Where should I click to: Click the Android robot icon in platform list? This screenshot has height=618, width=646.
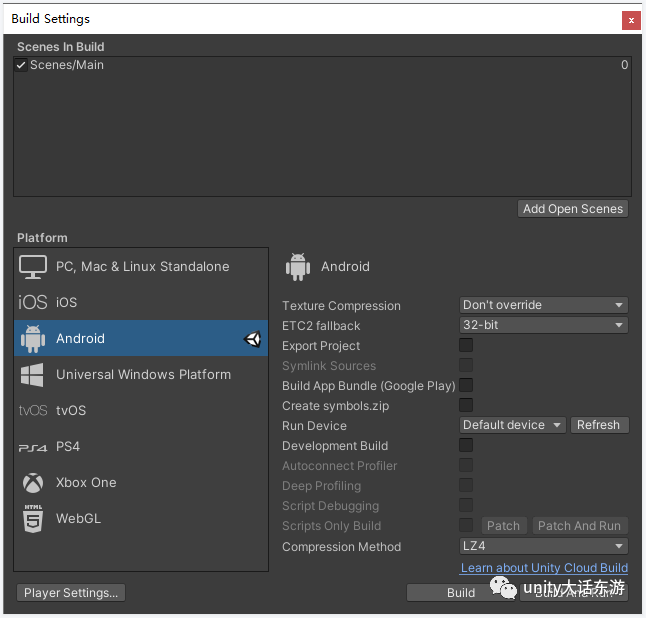pos(33,339)
